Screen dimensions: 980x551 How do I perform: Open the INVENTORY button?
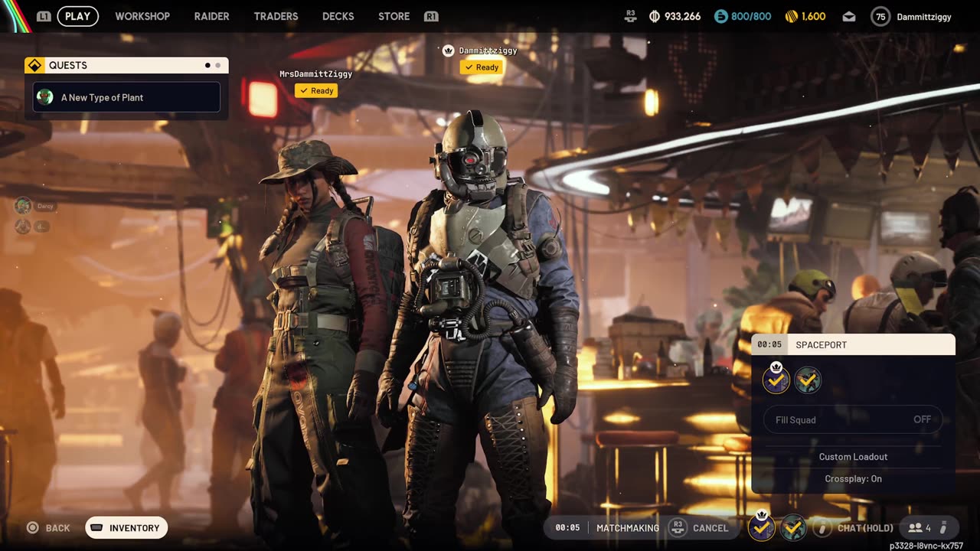(126, 528)
